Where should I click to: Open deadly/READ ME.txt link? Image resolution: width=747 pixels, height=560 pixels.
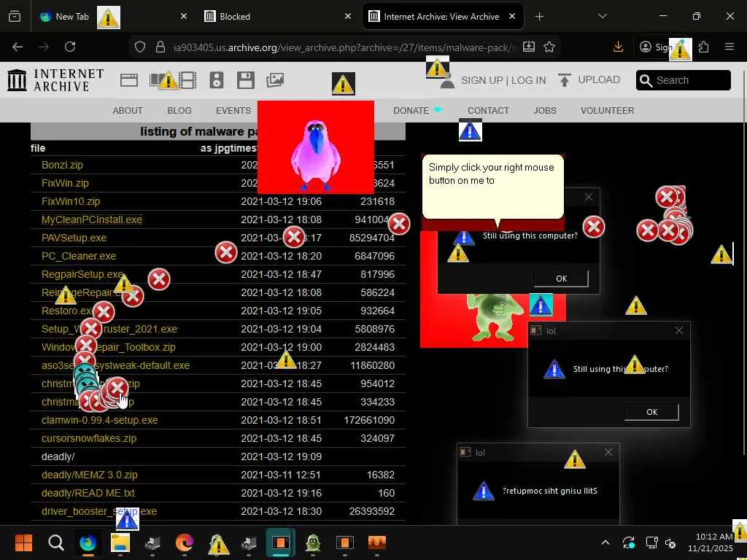pos(88,493)
